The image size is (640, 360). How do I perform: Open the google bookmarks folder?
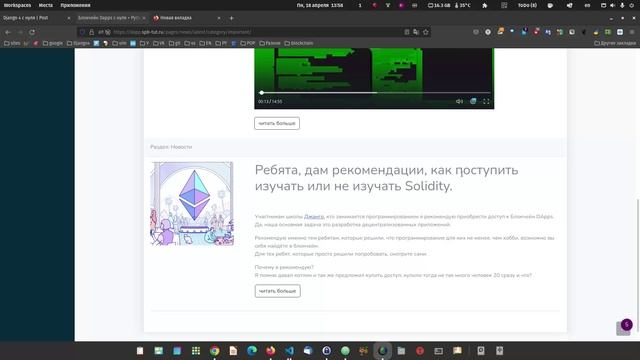[x=53, y=43]
